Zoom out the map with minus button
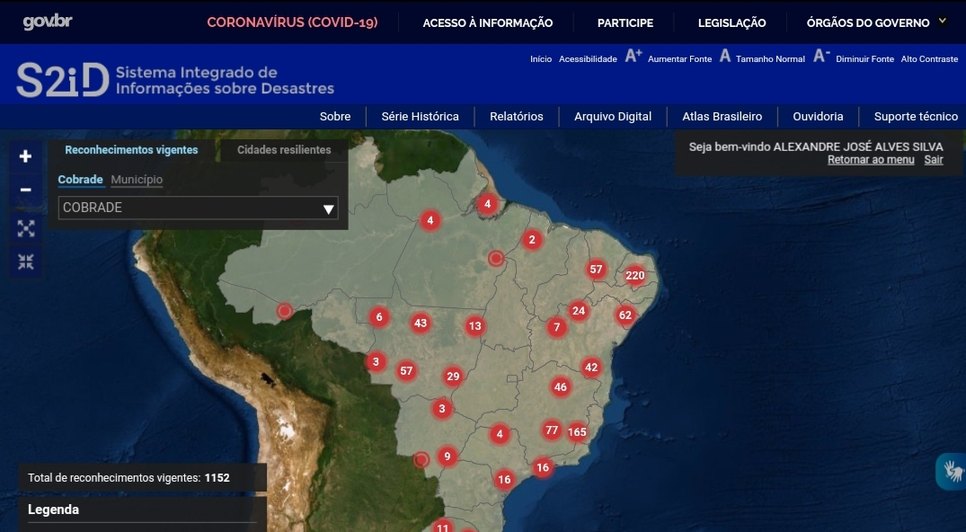Image resolution: width=966 pixels, height=532 pixels. point(25,190)
